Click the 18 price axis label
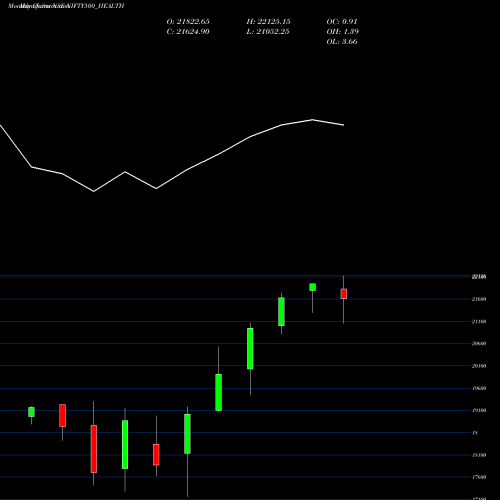500x500 pixels. [475, 433]
